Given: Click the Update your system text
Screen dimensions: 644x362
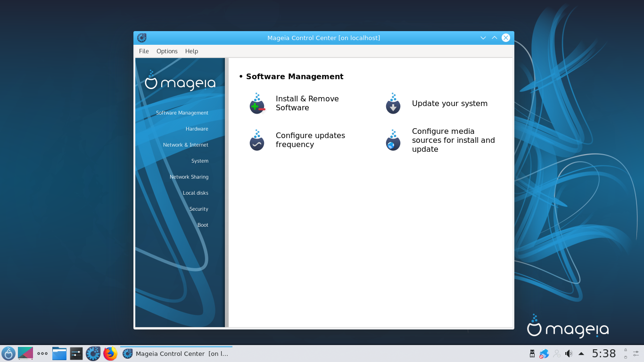Looking at the screenshot, I should (450, 103).
